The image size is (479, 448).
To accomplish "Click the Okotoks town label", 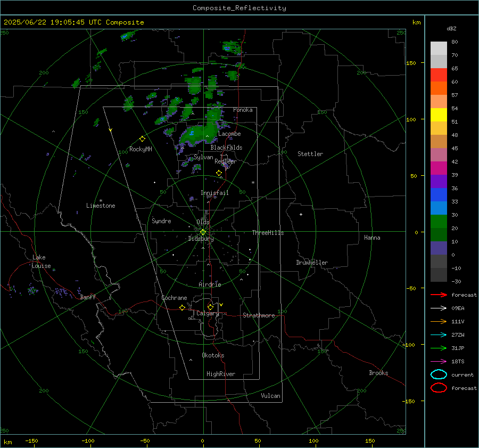I will [213, 355].
